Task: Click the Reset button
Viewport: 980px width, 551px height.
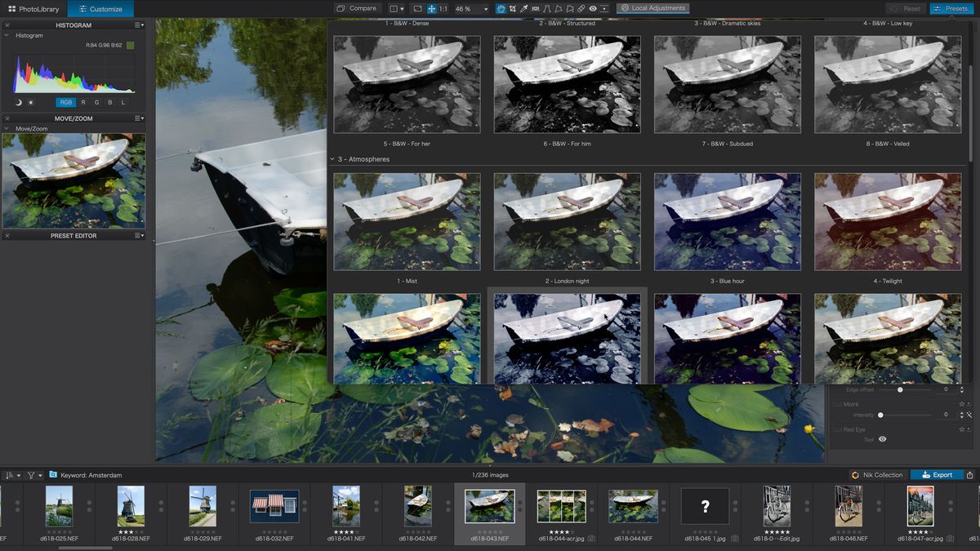Action: point(905,8)
